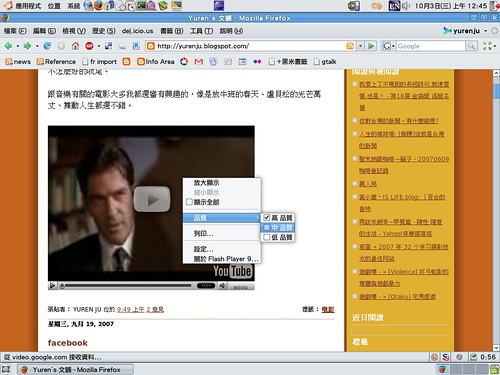Click the EN input method indicator
Image resolution: width=500 pixels, height=375 pixels.
coord(394,6)
